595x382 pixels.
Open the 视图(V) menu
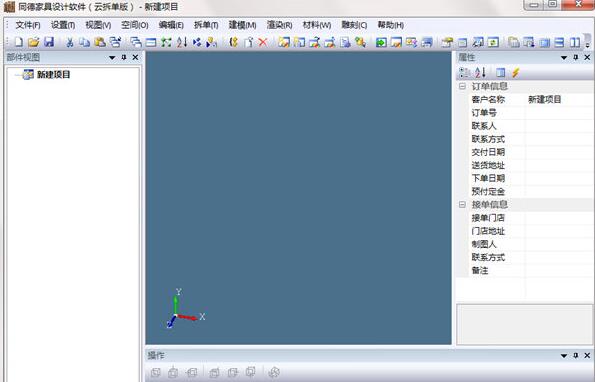click(98, 25)
